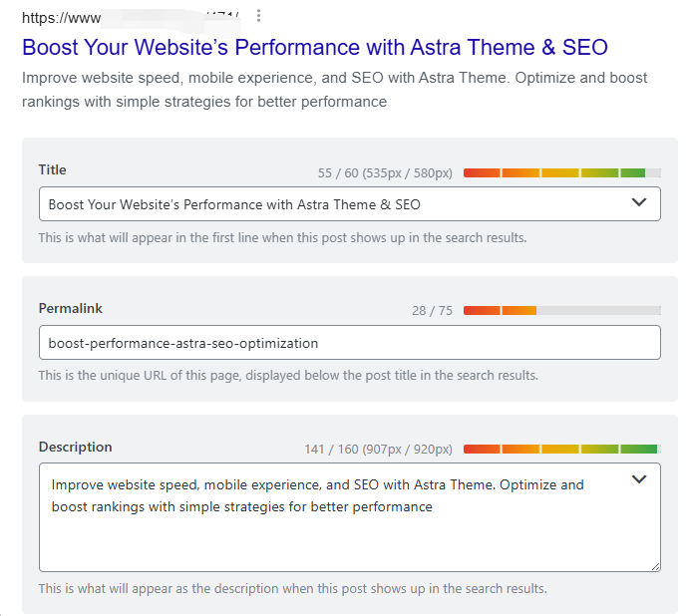Viewport: 688px width, 616px height.
Task: Click the grey snippet description preview text
Action: (334, 90)
